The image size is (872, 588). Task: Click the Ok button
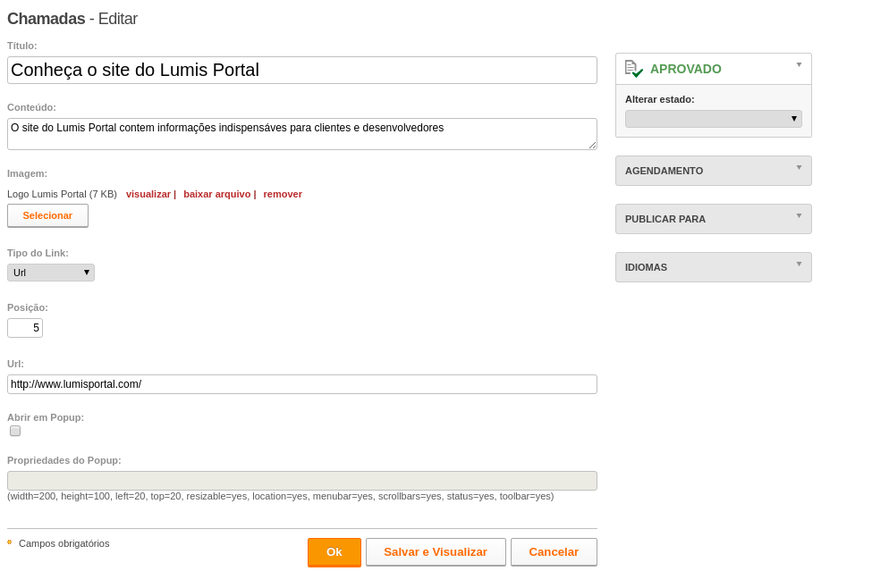334,552
